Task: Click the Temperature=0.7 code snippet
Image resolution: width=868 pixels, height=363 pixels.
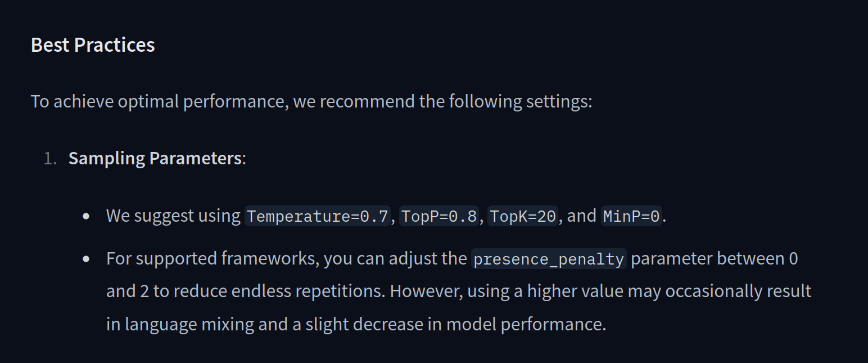Action: pyautogui.click(x=318, y=216)
